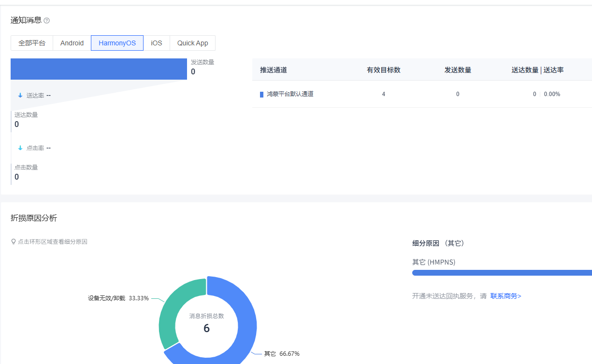Open the Quick App tab
Screen dimensions: 592x364
pos(192,43)
